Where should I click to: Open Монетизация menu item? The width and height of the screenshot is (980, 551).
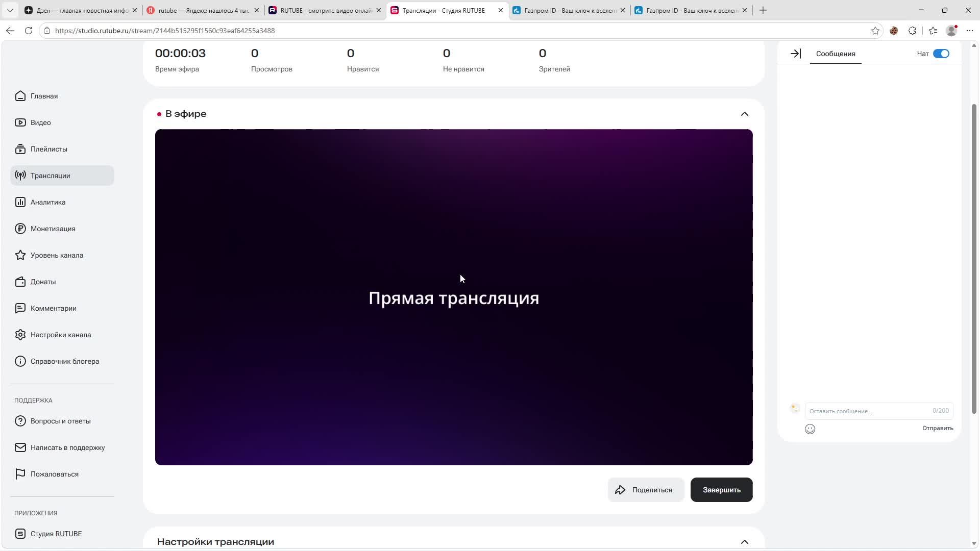click(x=62, y=229)
